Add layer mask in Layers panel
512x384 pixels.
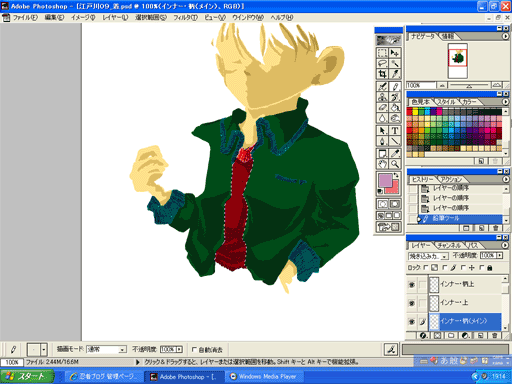click(x=437, y=335)
